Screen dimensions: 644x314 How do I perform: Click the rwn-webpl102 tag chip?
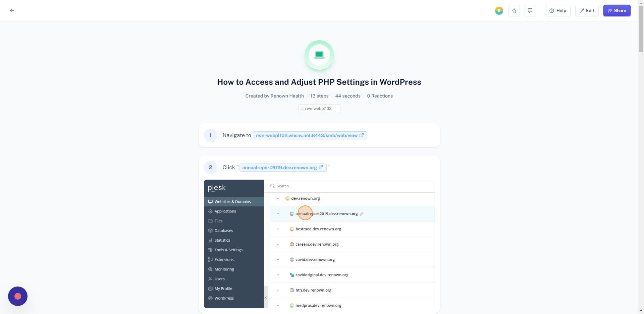tap(319, 109)
